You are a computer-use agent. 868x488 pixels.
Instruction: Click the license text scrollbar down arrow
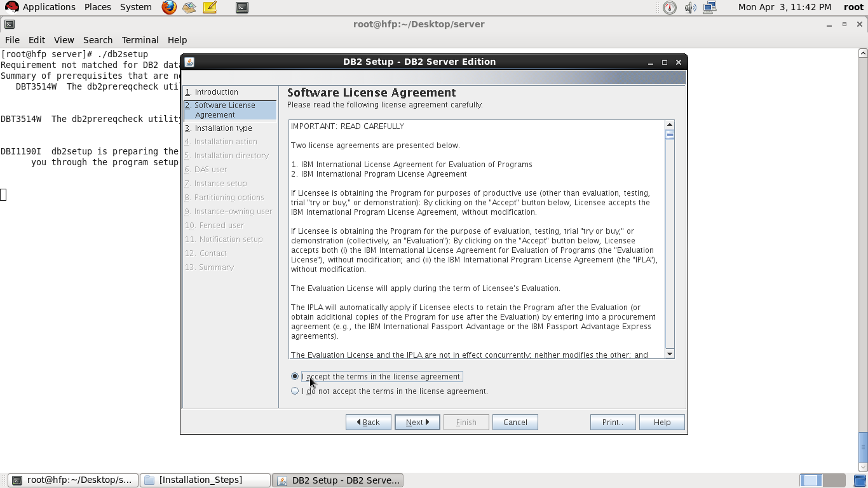tap(670, 354)
